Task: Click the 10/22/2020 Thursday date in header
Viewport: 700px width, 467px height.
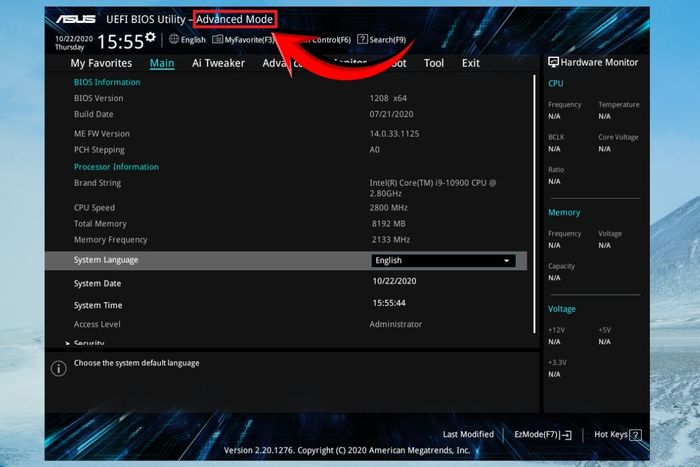Action: (x=74, y=43)
